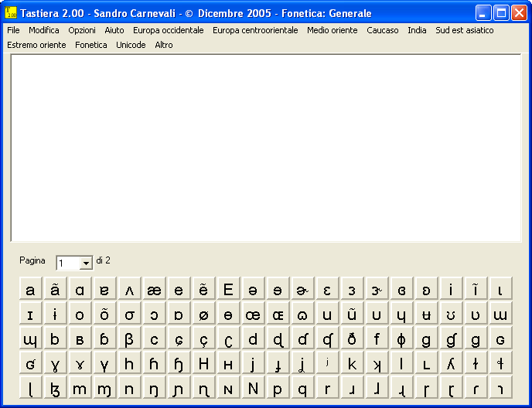Open the Sud est asiatico menu
This screenshot has width=532, height=408.
(465, 30)
